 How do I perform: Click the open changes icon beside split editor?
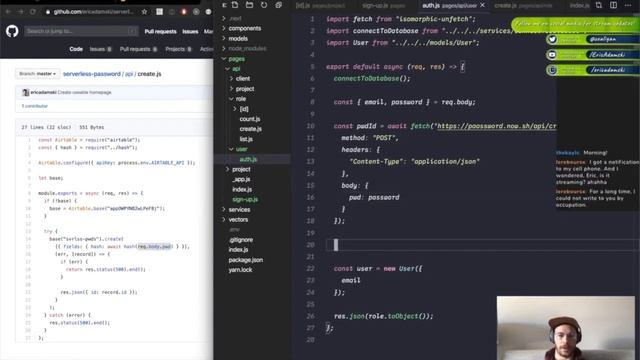coord(599,5)
